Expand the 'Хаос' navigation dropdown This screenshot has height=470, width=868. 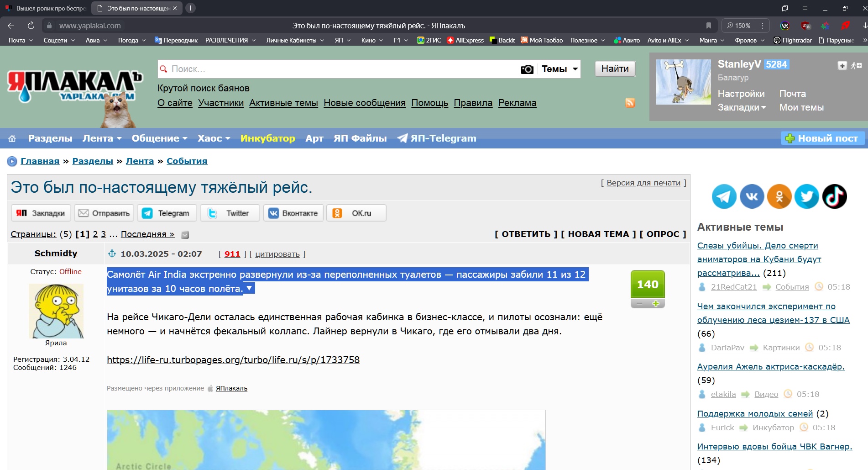[x=214, y=138]
